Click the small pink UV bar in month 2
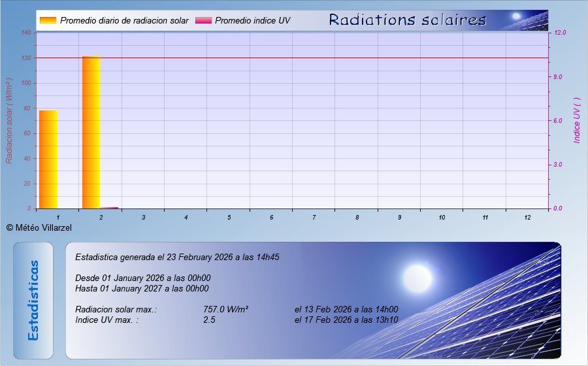Viewport: 588px width, 366px height. [x=110, y=207]
